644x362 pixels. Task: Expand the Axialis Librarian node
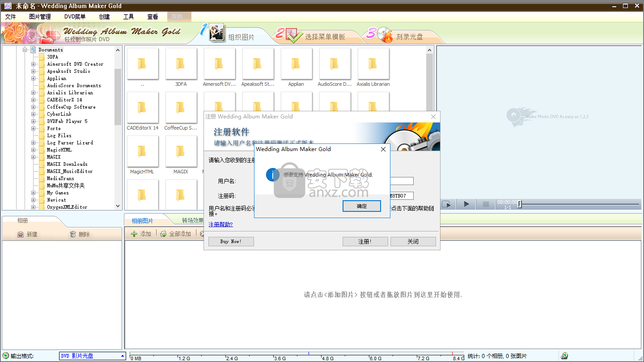[x=34, y=93]
